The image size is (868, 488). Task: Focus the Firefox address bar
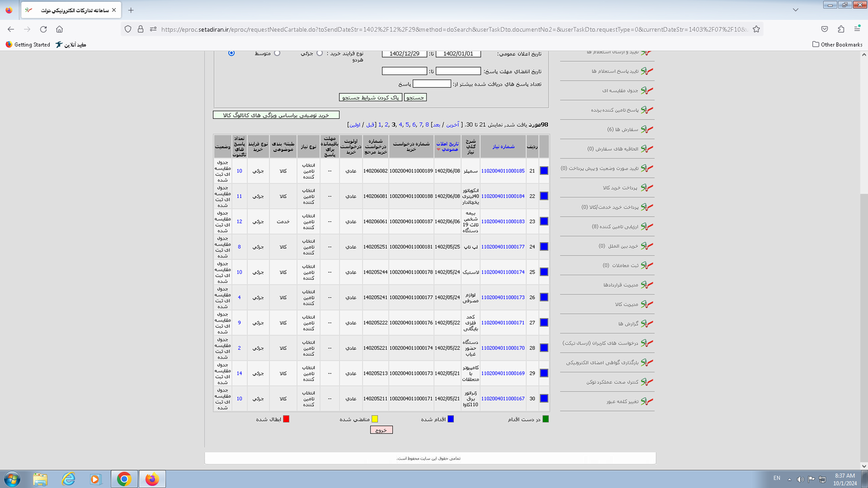pos(454,29)
